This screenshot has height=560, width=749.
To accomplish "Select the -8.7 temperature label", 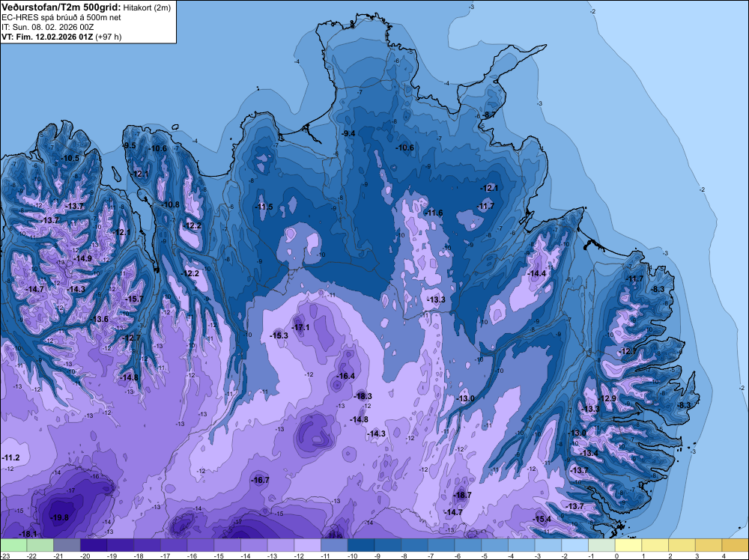I will point(489,115).
